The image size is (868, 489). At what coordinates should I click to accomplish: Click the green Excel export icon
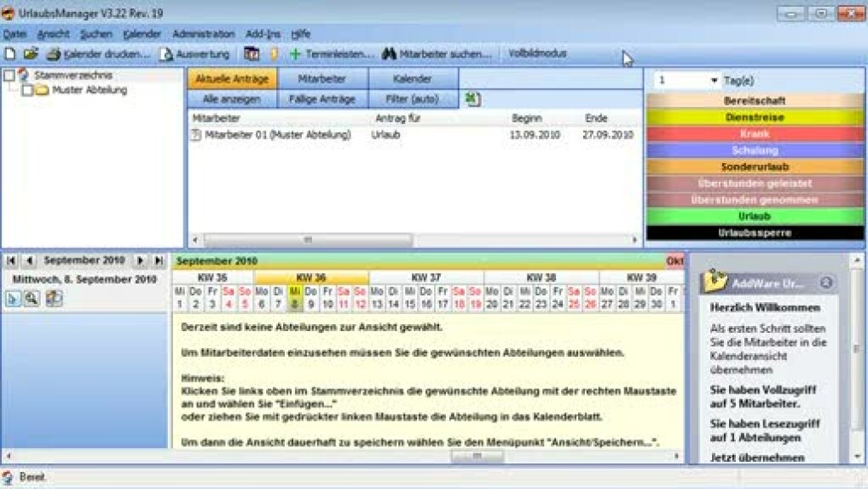point(472,100)
